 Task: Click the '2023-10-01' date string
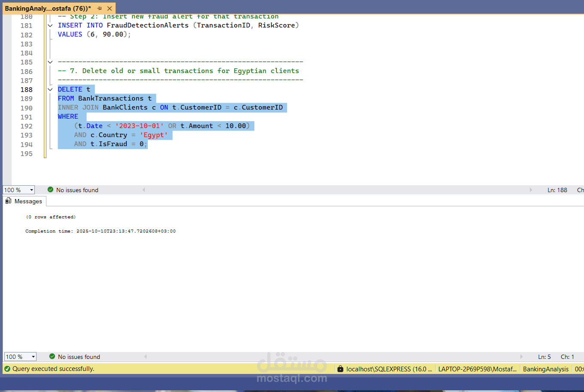139,126
